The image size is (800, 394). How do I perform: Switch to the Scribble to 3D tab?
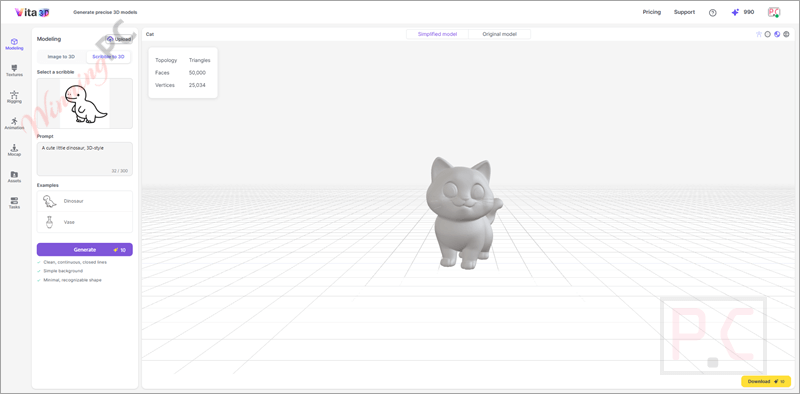click(x=108, y=57)
